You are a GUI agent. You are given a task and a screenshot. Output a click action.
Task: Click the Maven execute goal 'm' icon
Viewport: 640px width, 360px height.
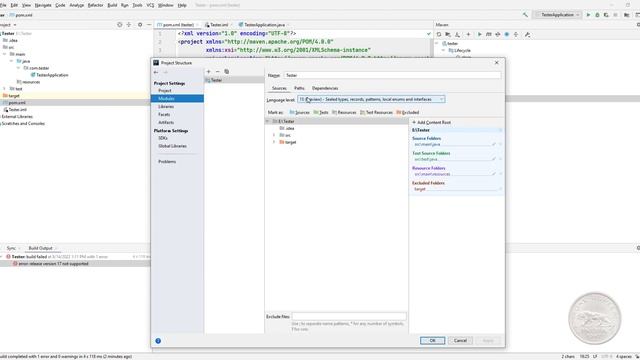click(489, 35)
